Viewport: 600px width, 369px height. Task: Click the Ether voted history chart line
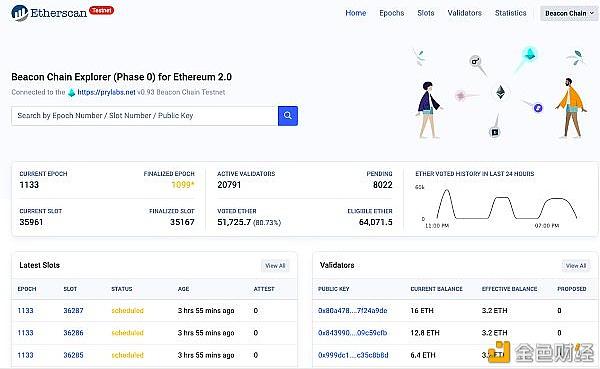click(x=507, y=206)
